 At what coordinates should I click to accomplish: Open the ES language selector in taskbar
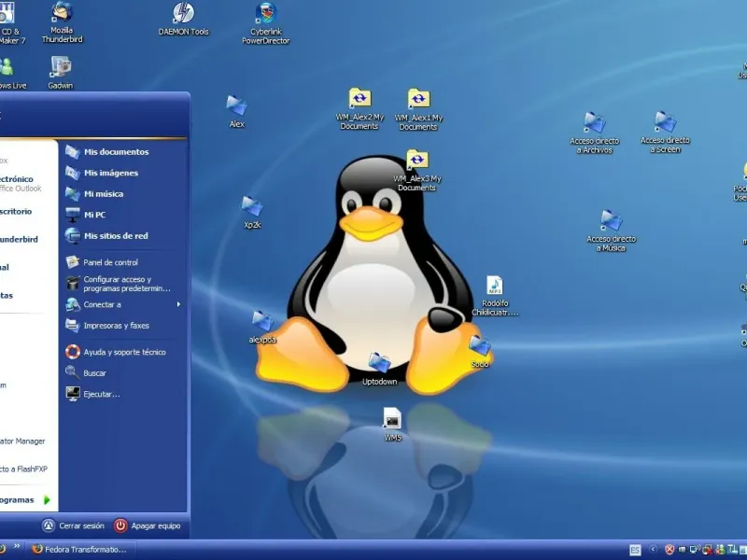[x=635, y=550]
